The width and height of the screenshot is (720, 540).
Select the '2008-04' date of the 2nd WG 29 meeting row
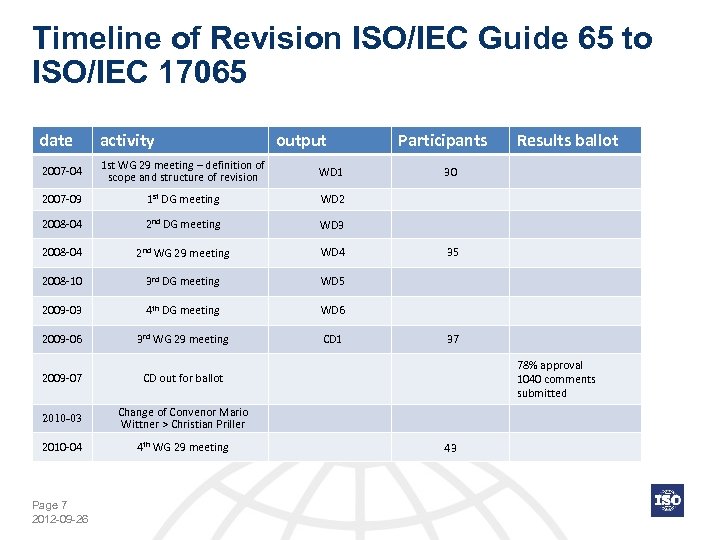(62, 253)
